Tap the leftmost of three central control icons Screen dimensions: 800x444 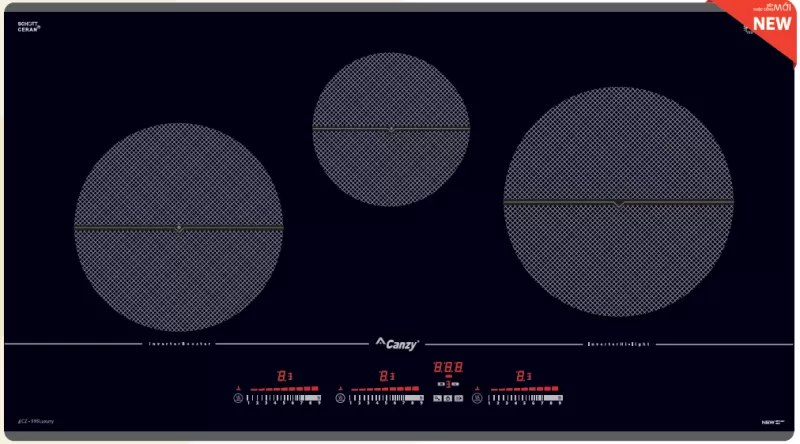pos(438,399)
